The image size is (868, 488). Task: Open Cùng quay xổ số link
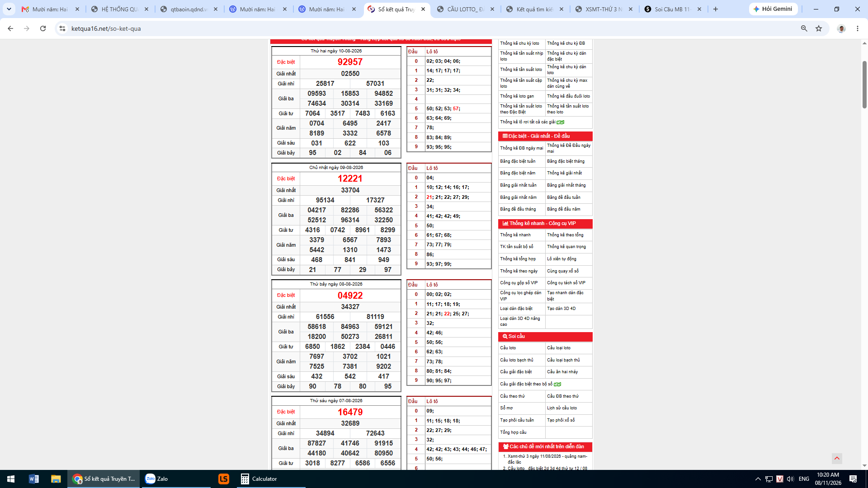tap(563, 271)
